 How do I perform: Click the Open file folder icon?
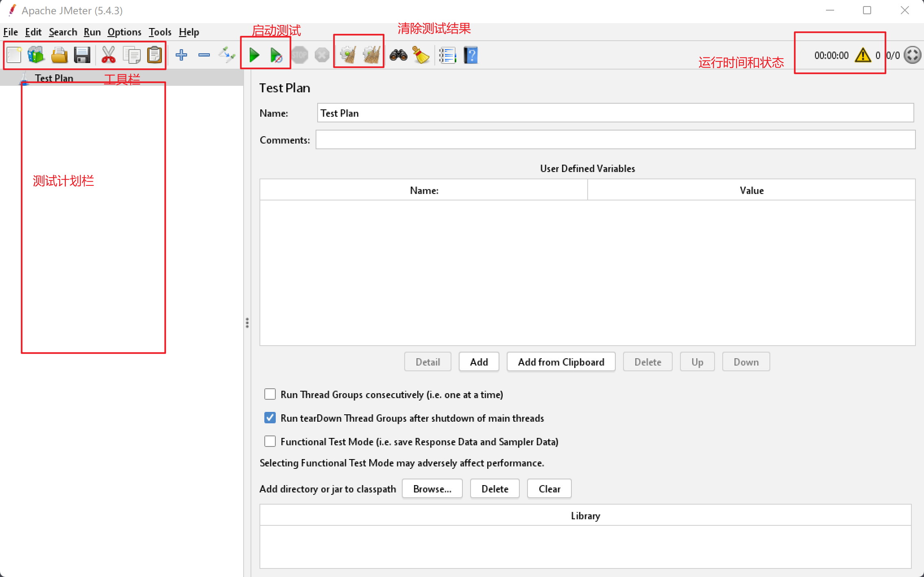[x=59, y=55]
